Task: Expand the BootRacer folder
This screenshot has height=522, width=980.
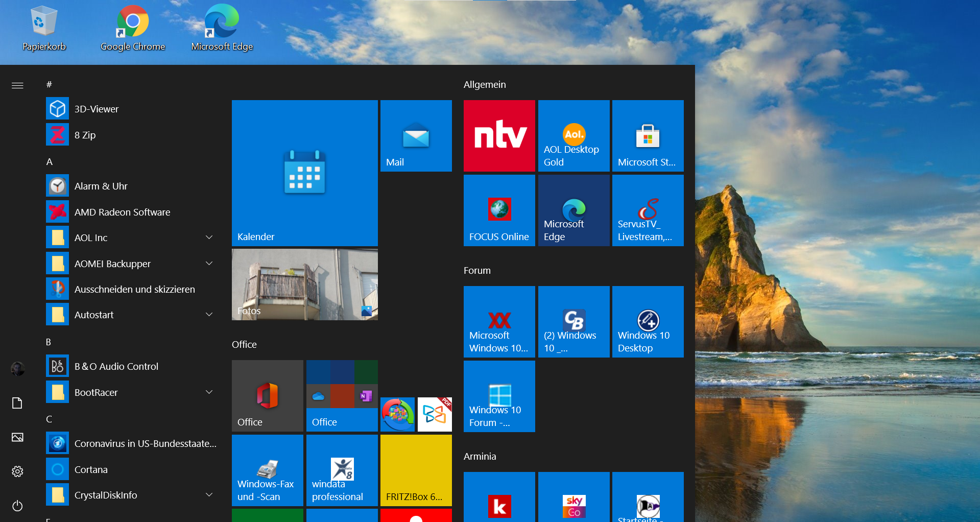Action: pos(131,392)
